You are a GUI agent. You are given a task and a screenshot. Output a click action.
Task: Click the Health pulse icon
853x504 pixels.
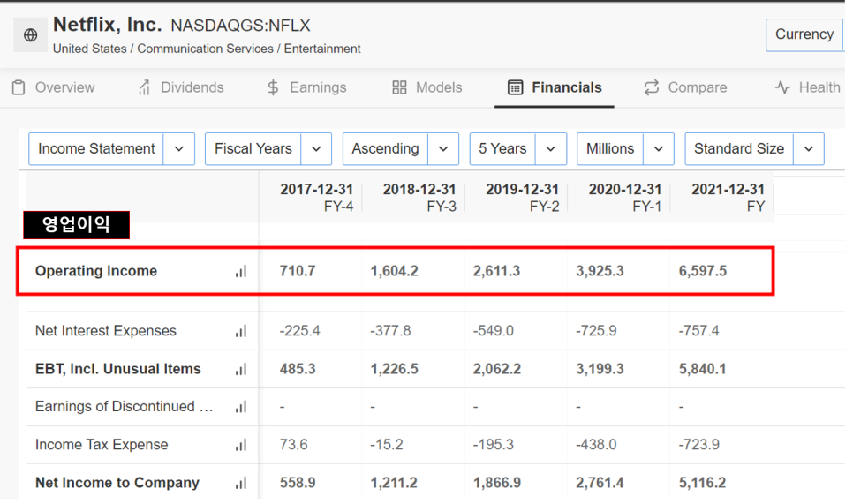783,87
